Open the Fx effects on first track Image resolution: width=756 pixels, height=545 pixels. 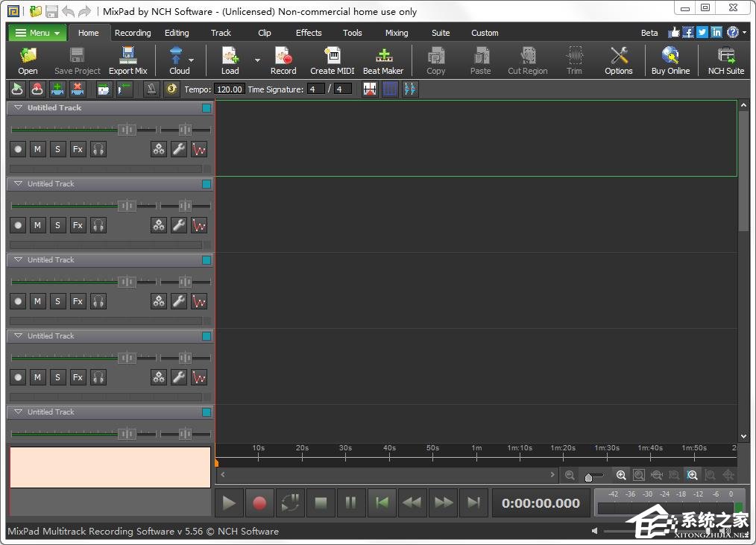[78, 149]
